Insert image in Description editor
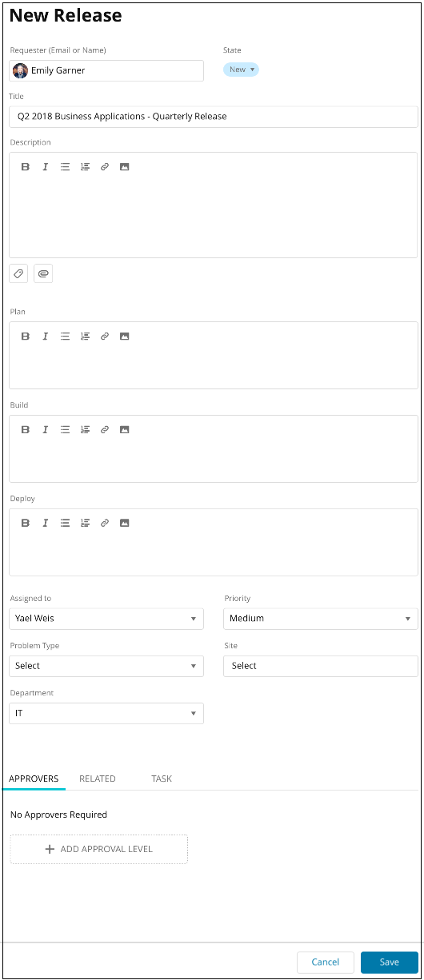 click(124, 167)
